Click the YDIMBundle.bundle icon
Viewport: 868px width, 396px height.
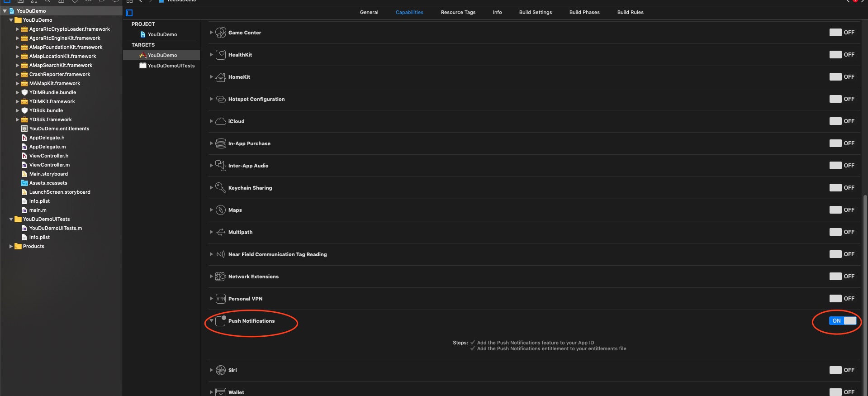24,92
